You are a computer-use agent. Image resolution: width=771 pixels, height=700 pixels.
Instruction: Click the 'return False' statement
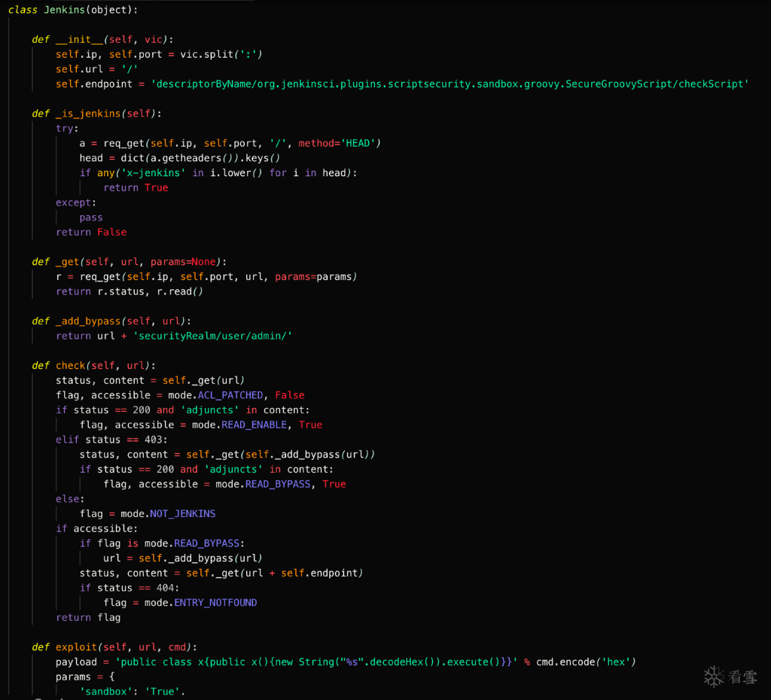[91, 232]
